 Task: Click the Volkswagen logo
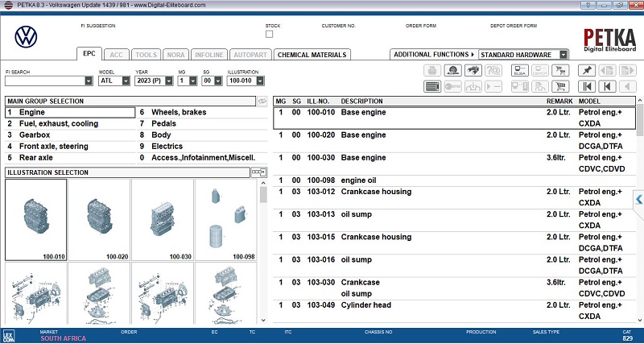(27, 36)
